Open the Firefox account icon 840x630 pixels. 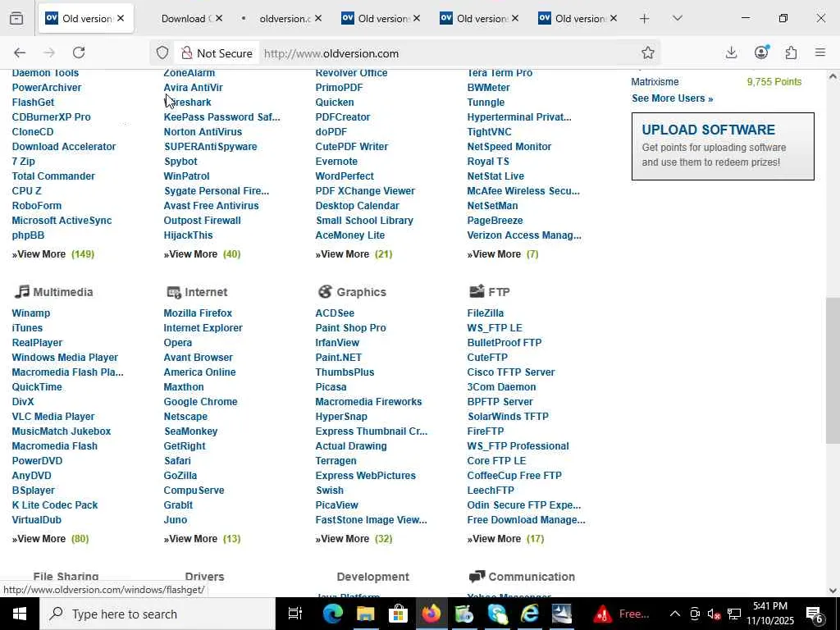pyautogui.click(x=761, y=52)
